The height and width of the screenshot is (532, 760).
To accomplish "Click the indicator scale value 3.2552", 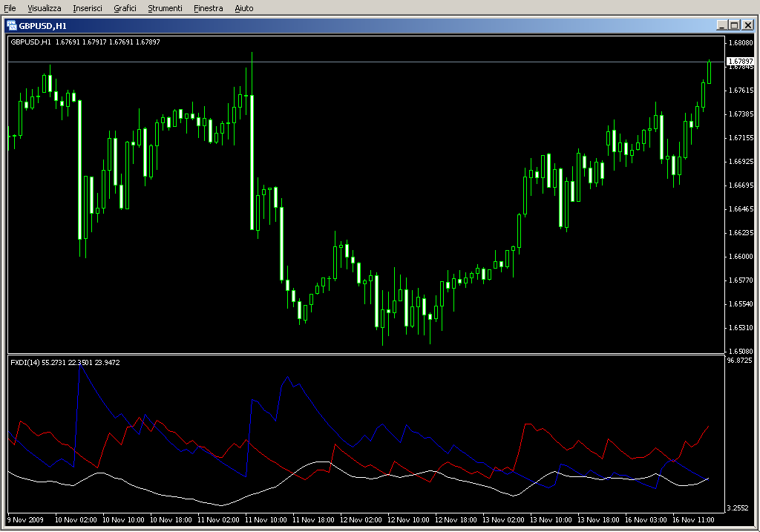I will coord(738,508).
